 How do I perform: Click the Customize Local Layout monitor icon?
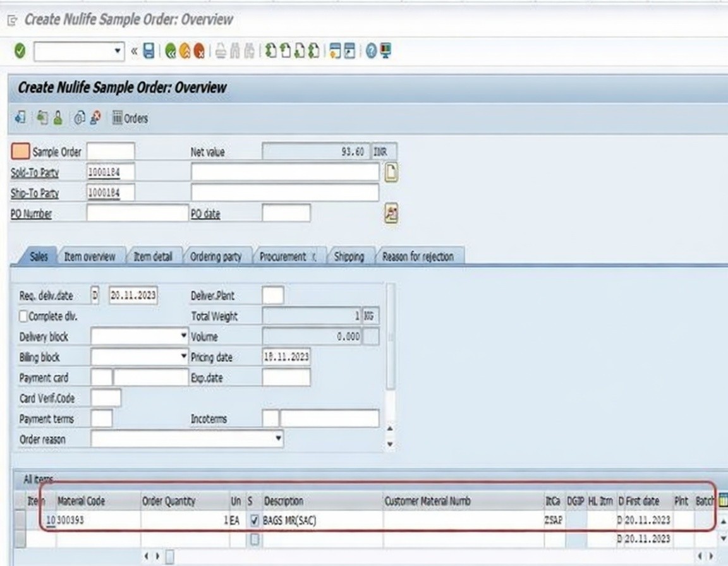coord(385,51)
